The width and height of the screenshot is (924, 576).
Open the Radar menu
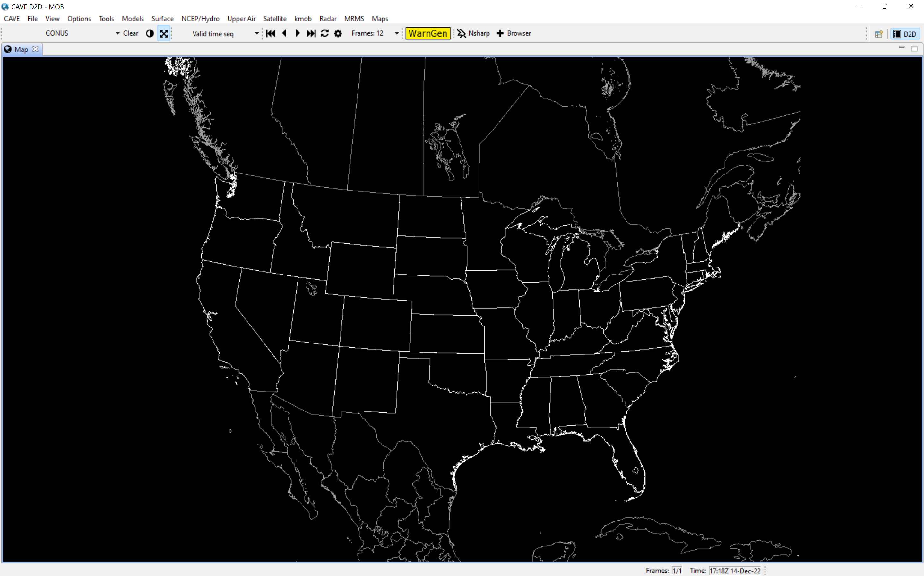(328, 18)
